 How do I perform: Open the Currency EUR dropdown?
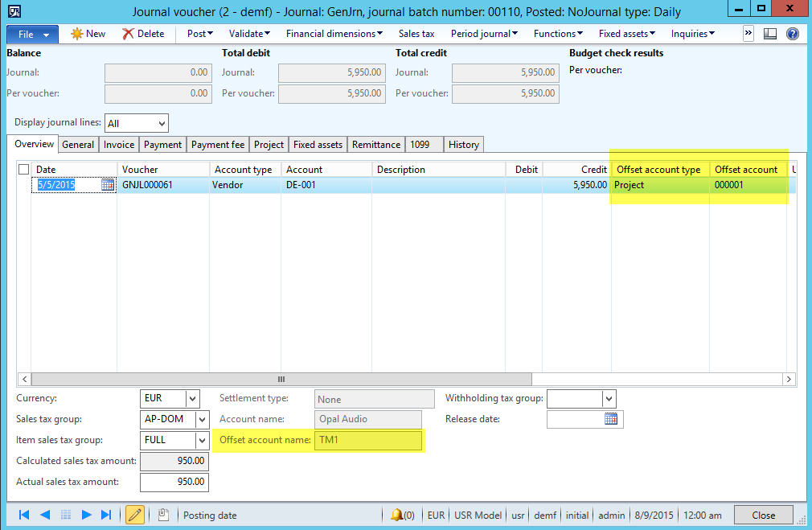click(192, 398)
